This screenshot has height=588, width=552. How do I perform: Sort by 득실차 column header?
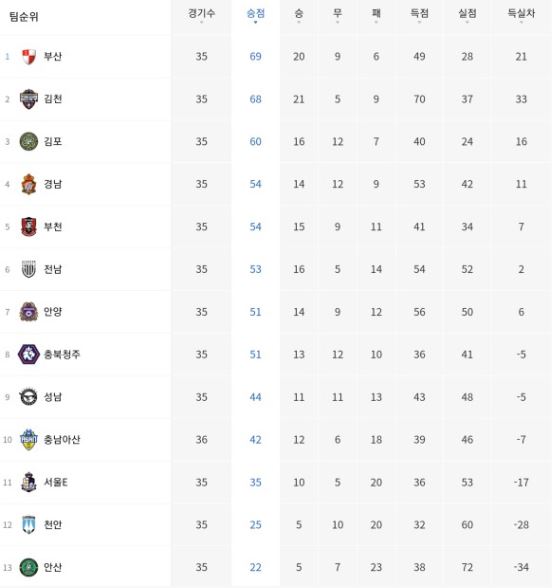521,14
